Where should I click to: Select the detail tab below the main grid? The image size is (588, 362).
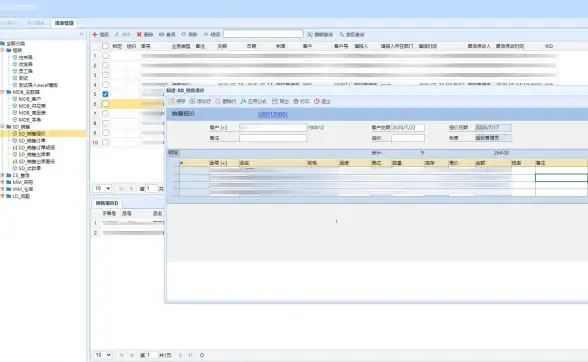tap(106, 203)
